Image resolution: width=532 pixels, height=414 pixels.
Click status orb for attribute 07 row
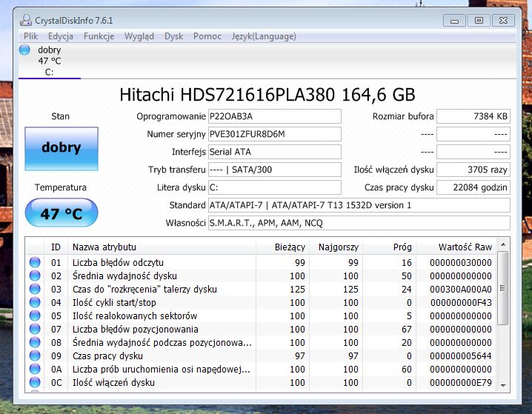(35, 329)
